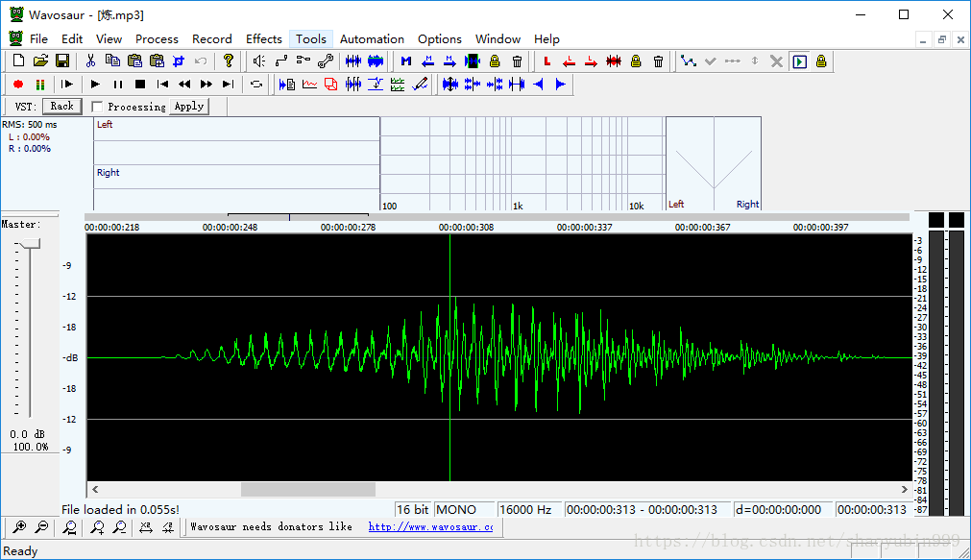Open the VST Rack button
The height and width of the screenshot is (560, 971).
tap(61, 106)
